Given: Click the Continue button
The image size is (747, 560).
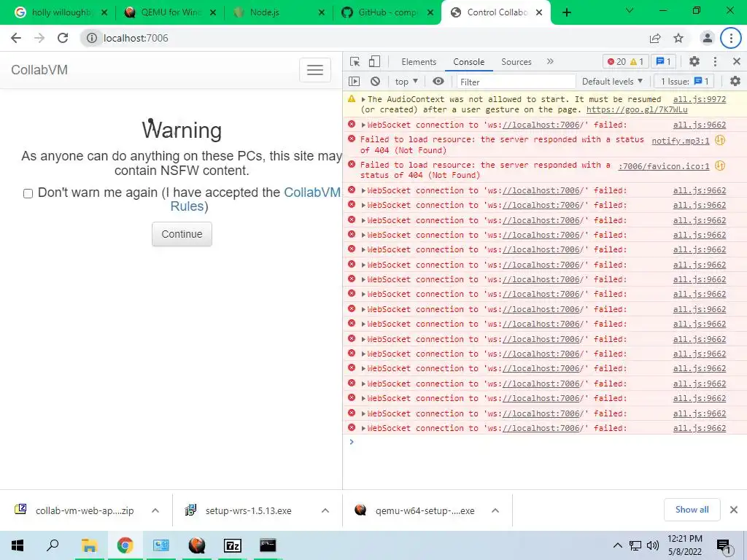Looking at the screenshot, I should point(182,234).
